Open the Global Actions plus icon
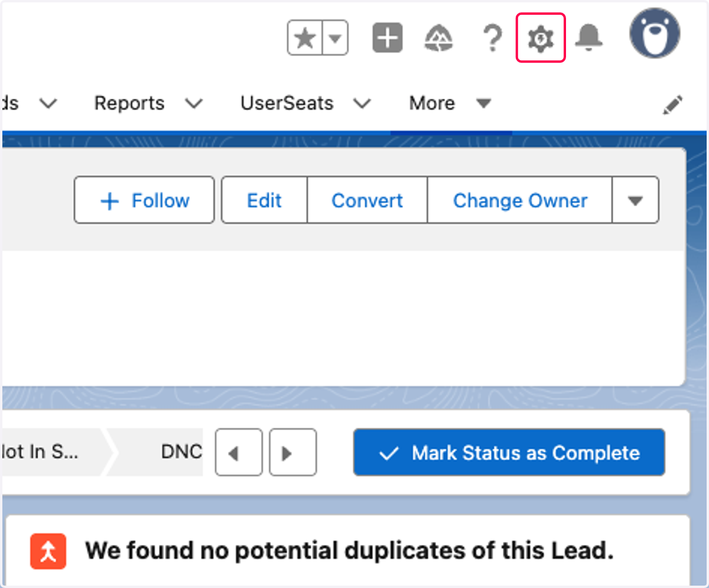The height and width of the screenshot is (588, 709). pos(387,39)
